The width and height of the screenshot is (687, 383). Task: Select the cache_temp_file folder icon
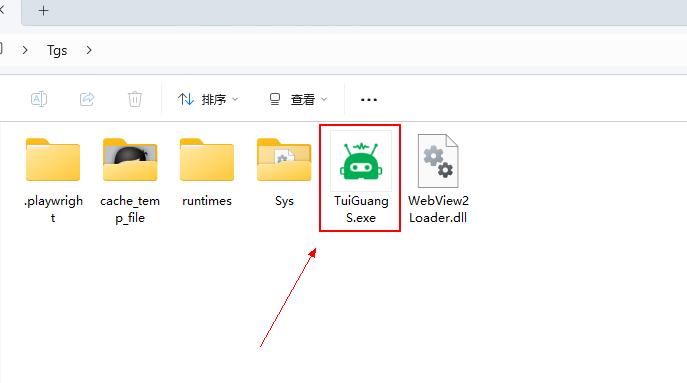(130, 160)
